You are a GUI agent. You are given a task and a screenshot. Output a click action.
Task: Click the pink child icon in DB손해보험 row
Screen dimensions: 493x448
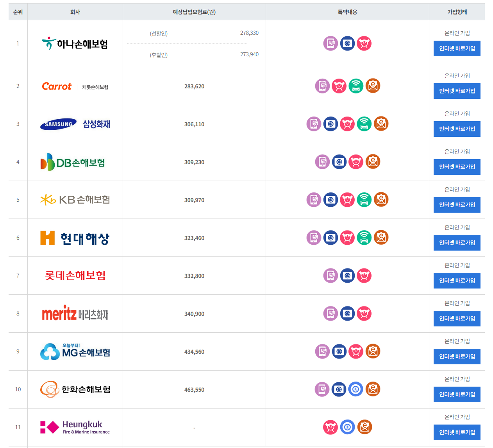pyautogui.click(x=356, y=162)
